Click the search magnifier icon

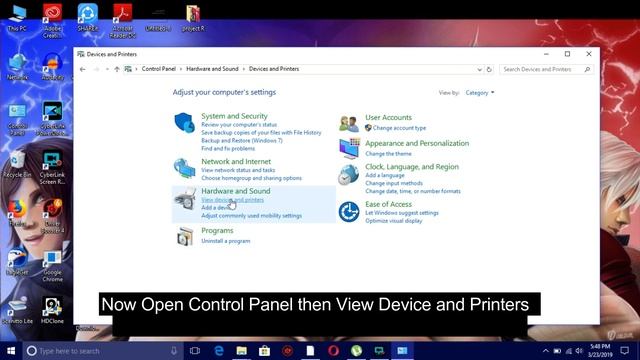587,69
